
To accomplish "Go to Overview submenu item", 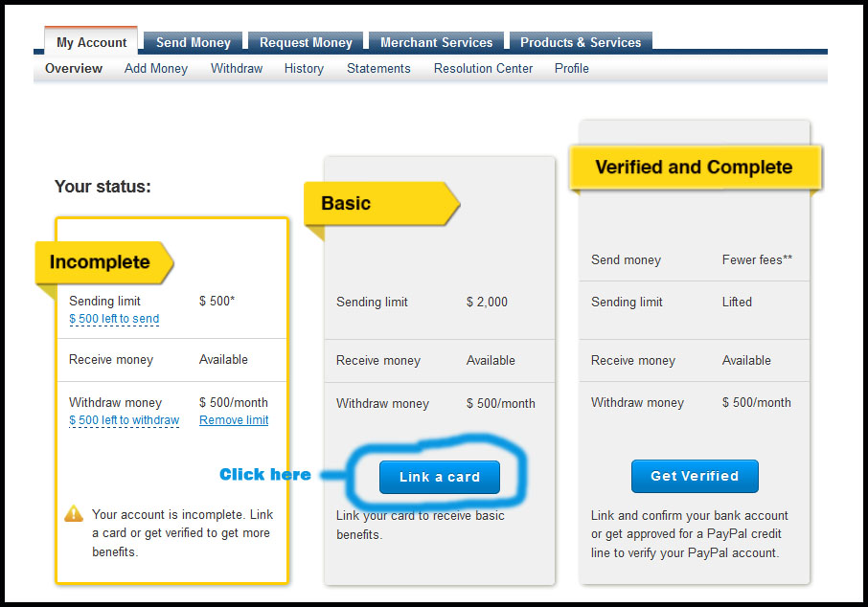I will point(74,69).
